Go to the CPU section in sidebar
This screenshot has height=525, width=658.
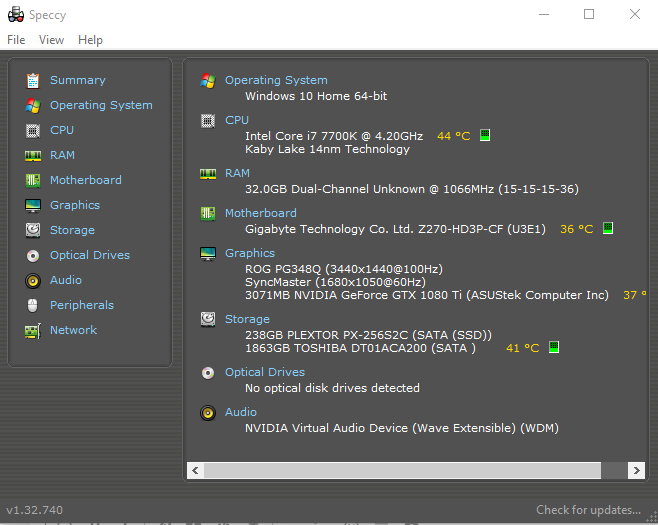pyautogui.click(x=62, y=130)
